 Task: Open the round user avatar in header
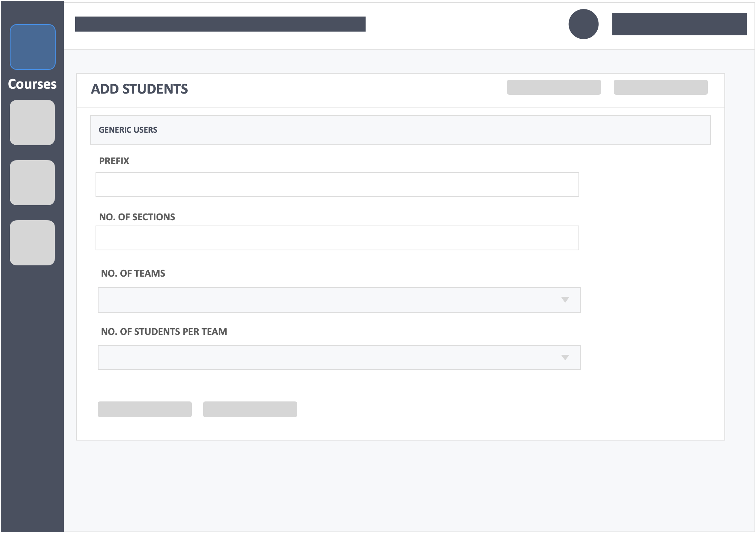pos(583,24)
